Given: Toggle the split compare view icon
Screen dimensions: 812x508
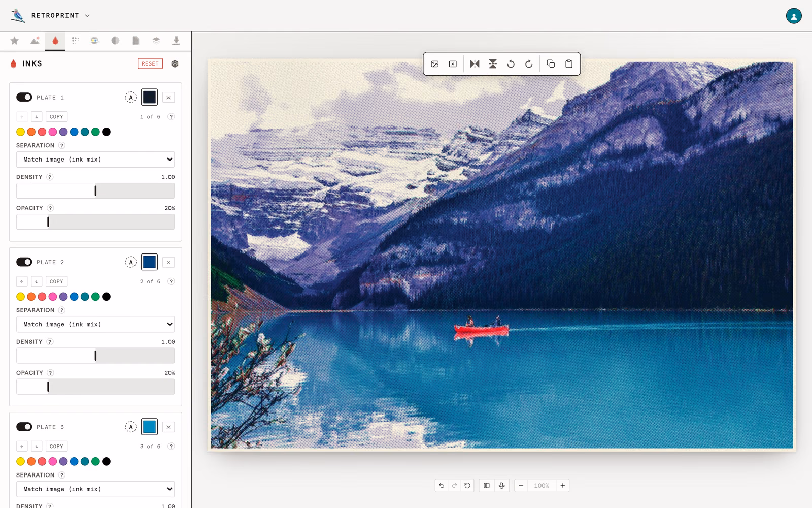Looking at the screenshot, I should 486,486.
